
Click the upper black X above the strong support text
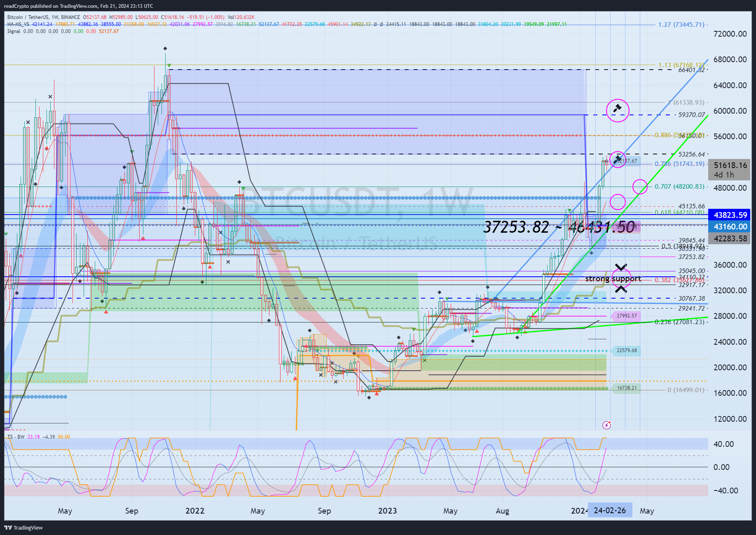pos(621,267)
